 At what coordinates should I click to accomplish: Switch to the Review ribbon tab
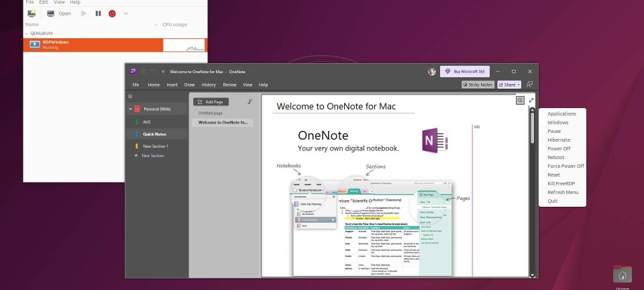(229, 85)
